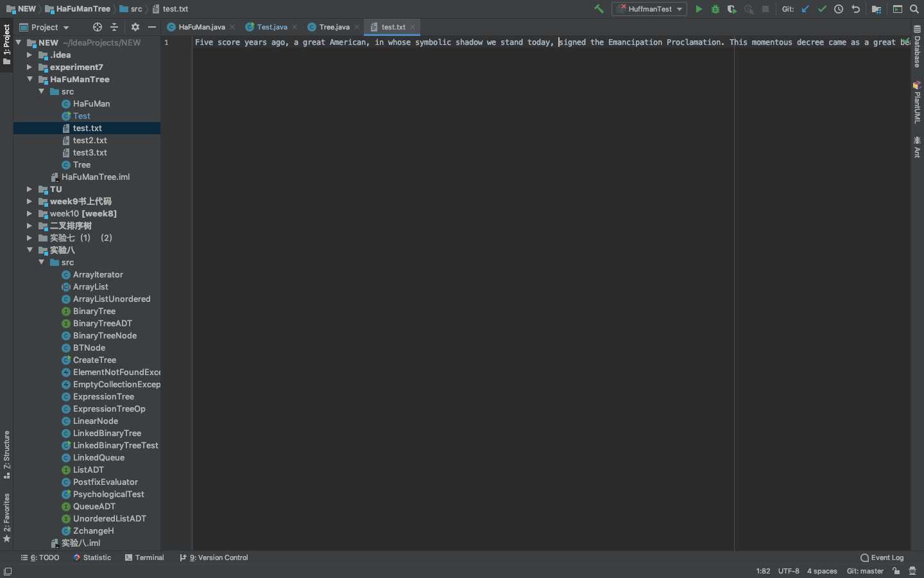Collapse all via the Project panel icon

pyautogui.click(x=114, y=27)
